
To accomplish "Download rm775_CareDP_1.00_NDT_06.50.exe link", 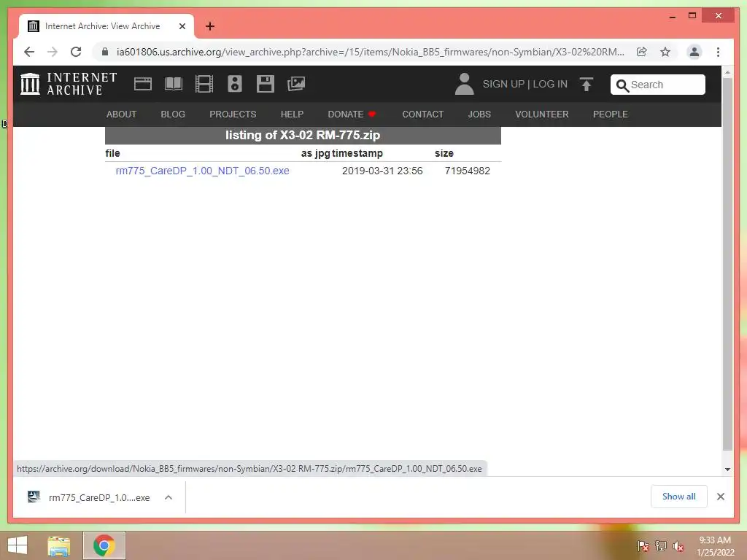I will coord(203,171).
